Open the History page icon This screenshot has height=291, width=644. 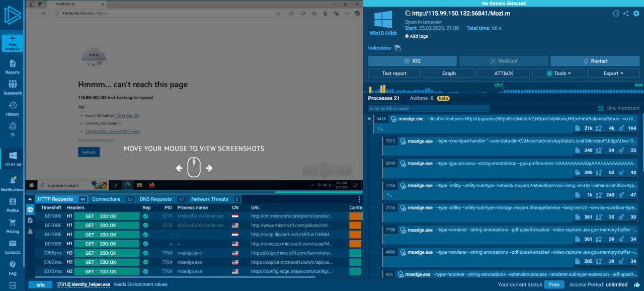(x=13, y=108)
